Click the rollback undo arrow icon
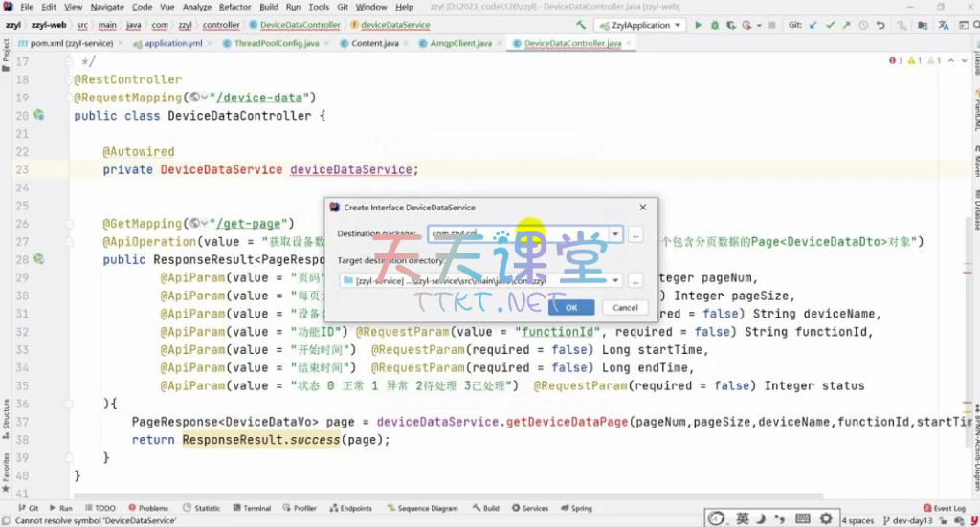The image size is (980, 527). (x=879, y=25)
